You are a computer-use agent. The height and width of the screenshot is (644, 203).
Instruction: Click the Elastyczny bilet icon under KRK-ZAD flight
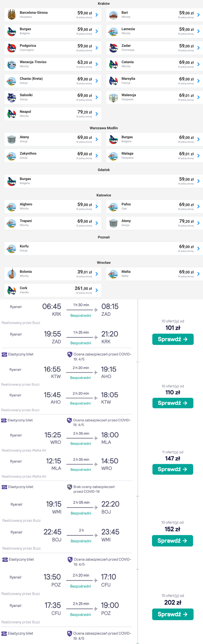pos(4,355)
